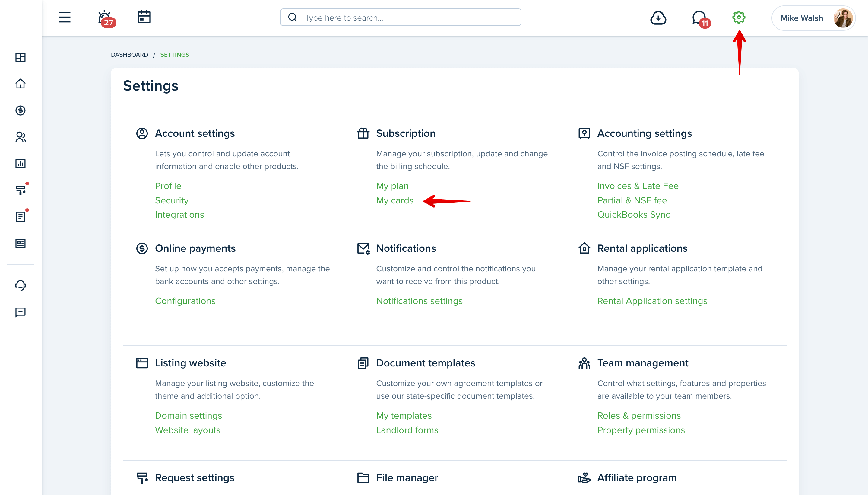Open the My plan link
The width and height of the screenshot is (868, 495).
coord(392,186)
